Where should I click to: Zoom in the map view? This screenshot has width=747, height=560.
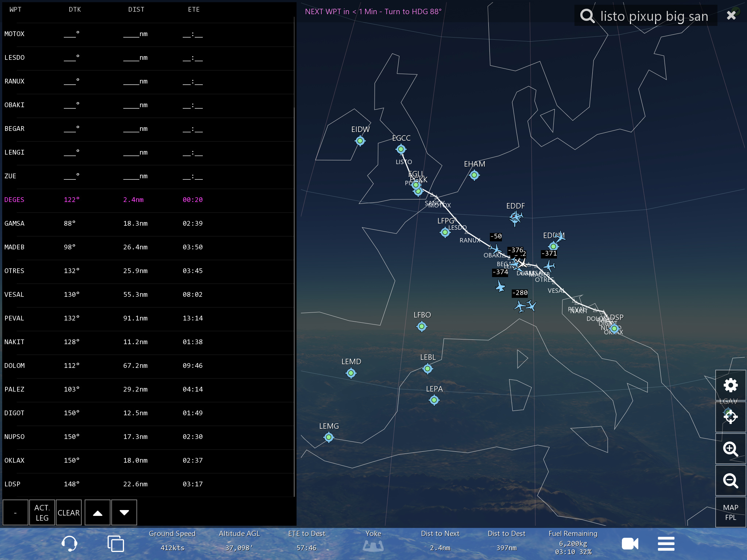click(730, 449)
